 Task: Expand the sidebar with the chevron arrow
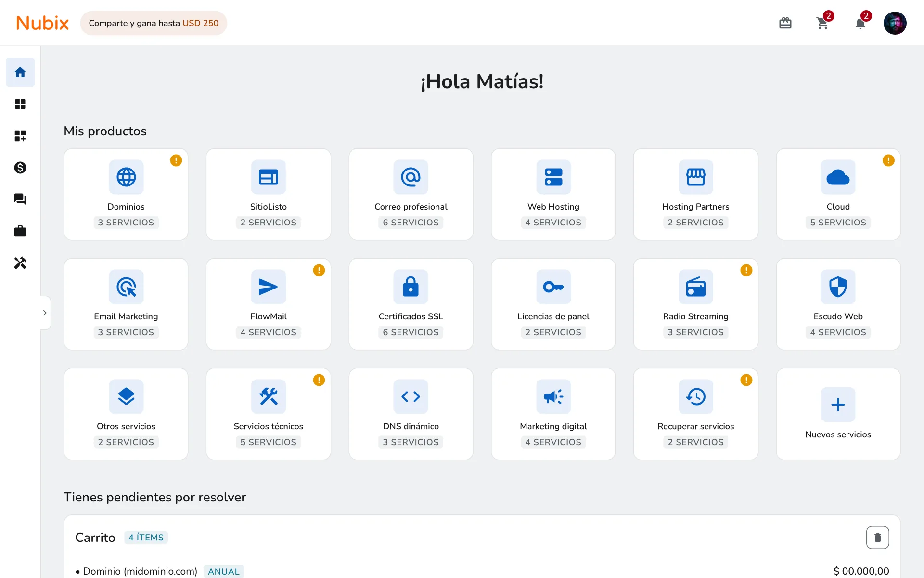click(x=45, y=313)
